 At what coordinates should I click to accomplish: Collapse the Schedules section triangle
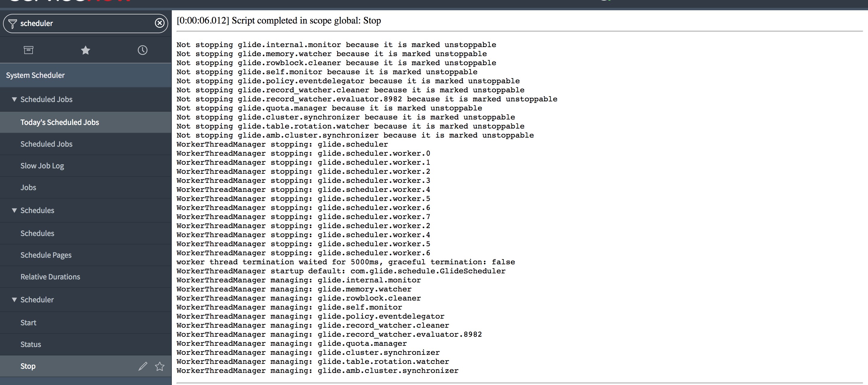click(x=14, y=210)
